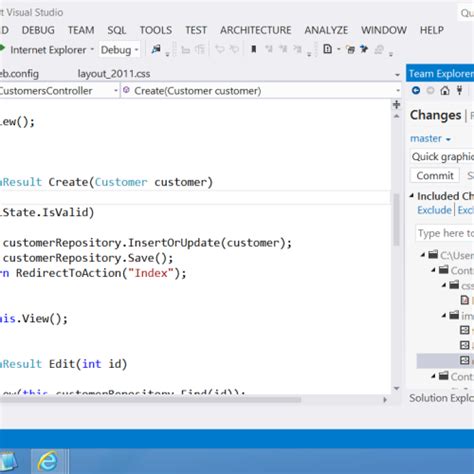Click the document page icon in toolbar

pos(327,49)
